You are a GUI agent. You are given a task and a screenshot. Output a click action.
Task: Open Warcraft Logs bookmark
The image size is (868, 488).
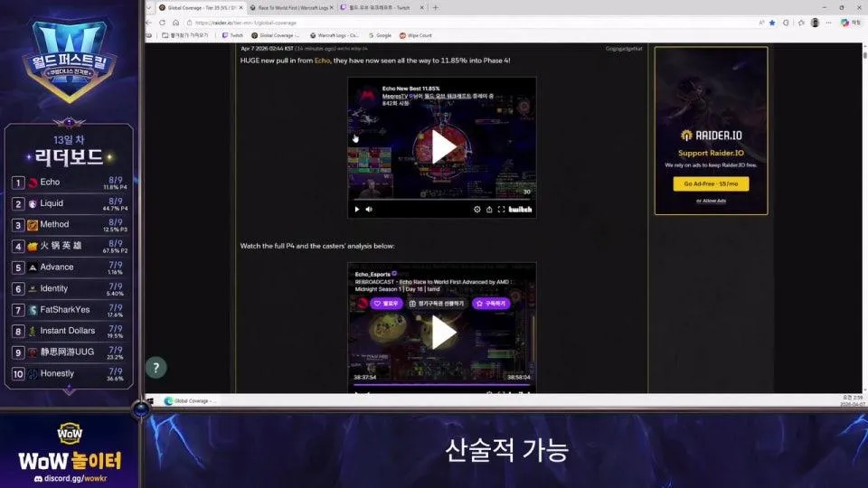(x=335, y=35)
